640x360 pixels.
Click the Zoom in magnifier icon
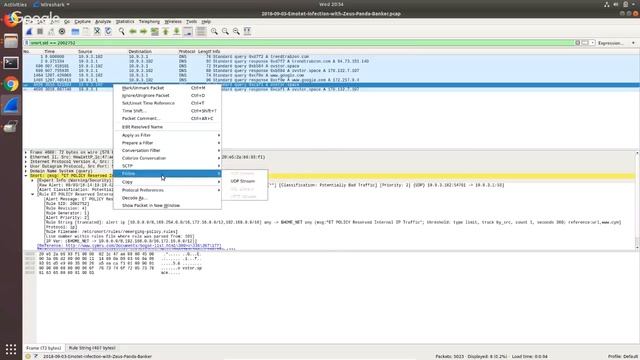(x=214, y=31)
